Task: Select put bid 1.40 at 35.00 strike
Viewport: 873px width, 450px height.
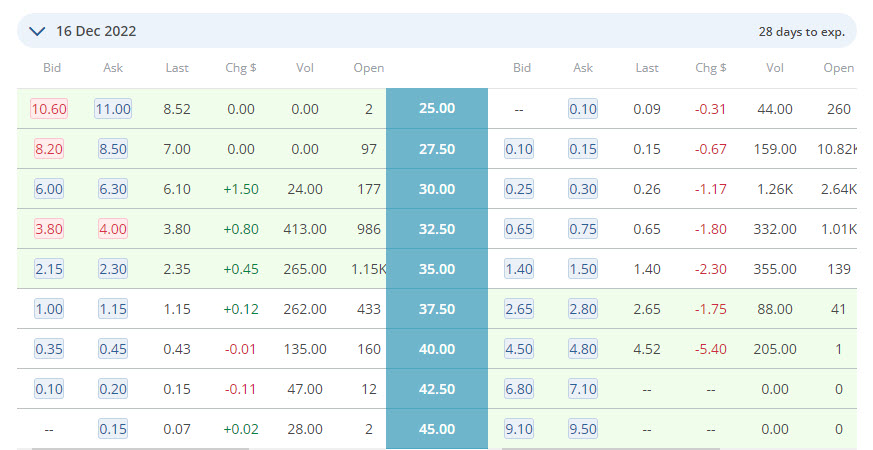Action: pyautogui.click(x=519, y=269)
